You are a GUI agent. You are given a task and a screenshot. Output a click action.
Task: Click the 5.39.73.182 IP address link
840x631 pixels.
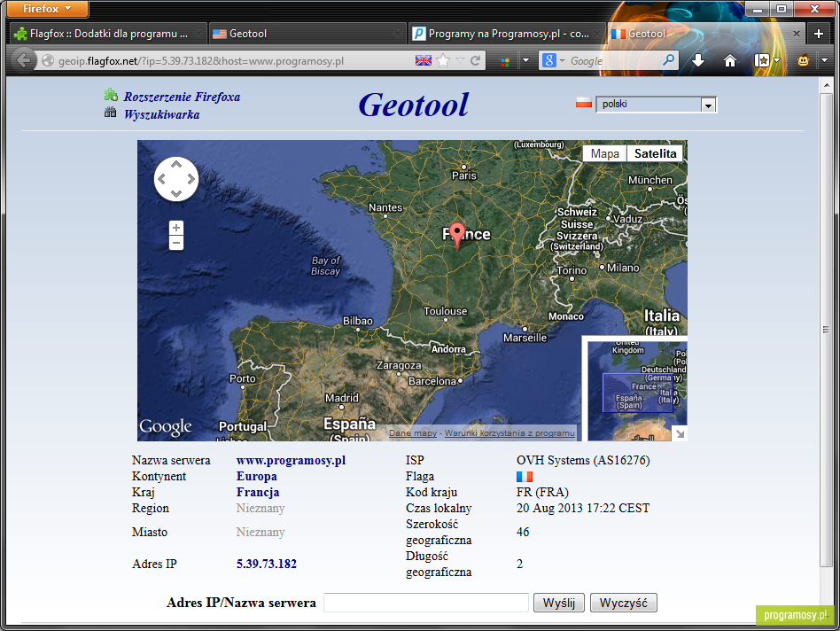point(266,564)
